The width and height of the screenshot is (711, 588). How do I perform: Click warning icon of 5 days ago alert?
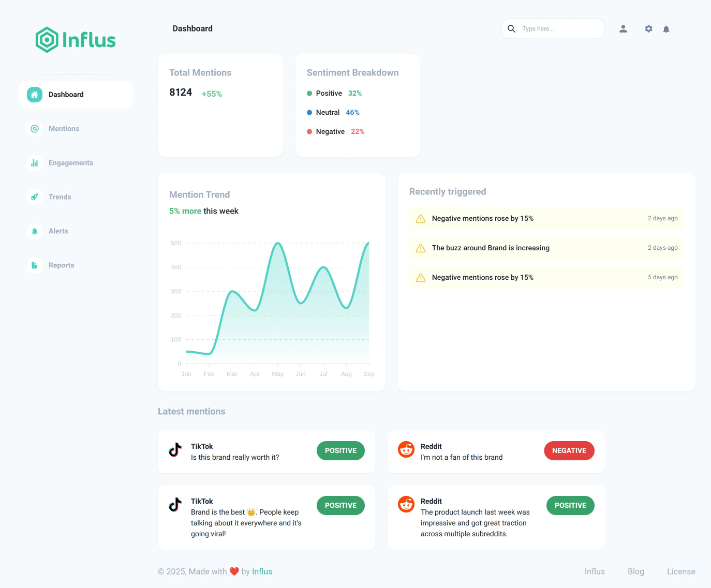coord(421,278)
